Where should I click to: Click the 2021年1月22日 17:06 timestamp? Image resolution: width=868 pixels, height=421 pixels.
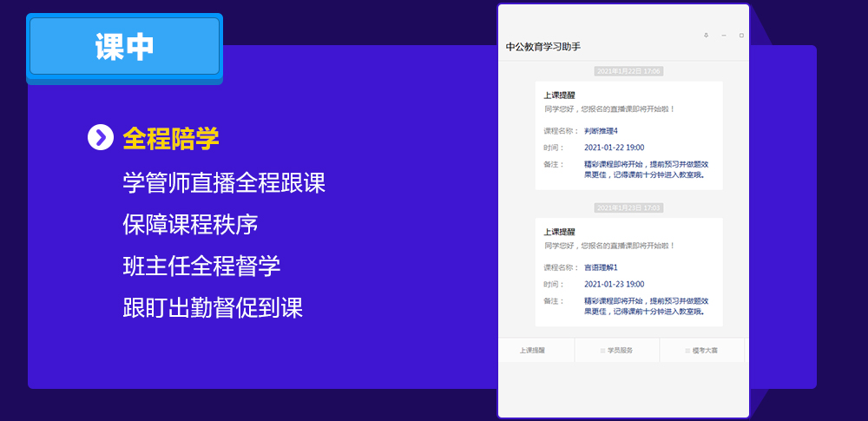(628, 71)
